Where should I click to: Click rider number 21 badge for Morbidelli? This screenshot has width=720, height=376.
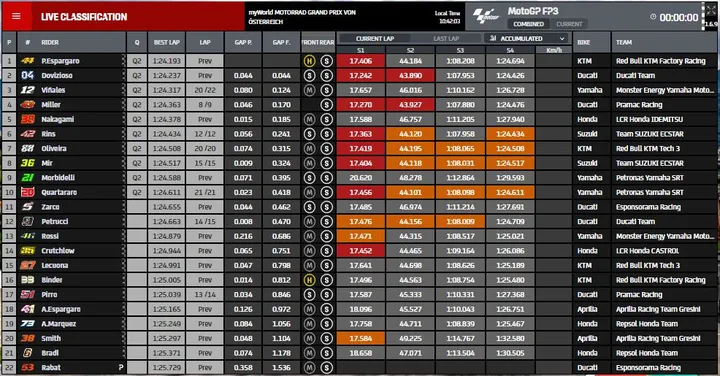[x=28, y=178]
